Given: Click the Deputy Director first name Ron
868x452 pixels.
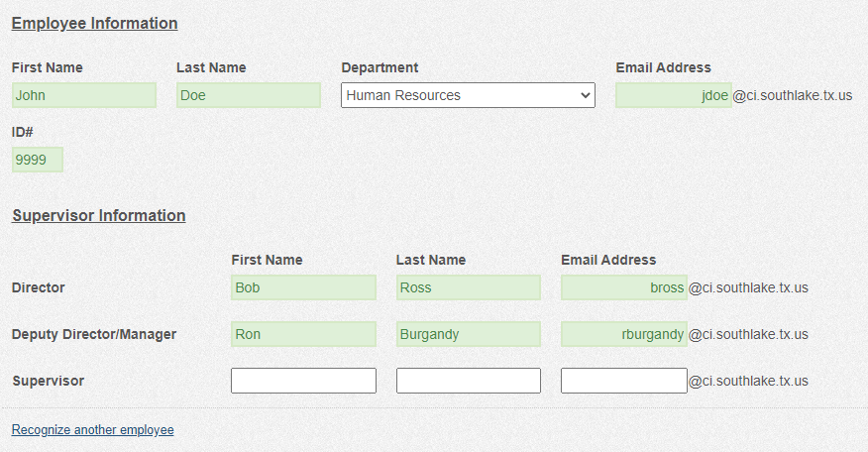Looking at the screenshot, I should (303, 334).
